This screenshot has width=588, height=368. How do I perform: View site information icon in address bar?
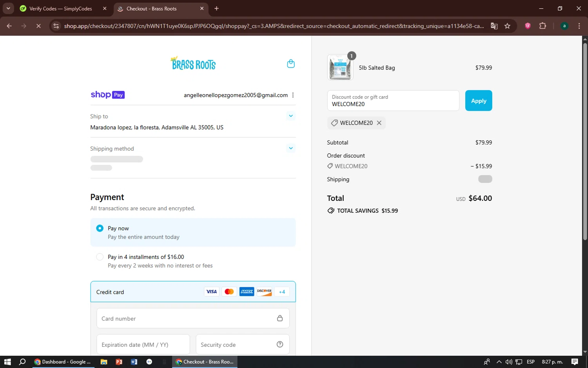click(56, 26)
